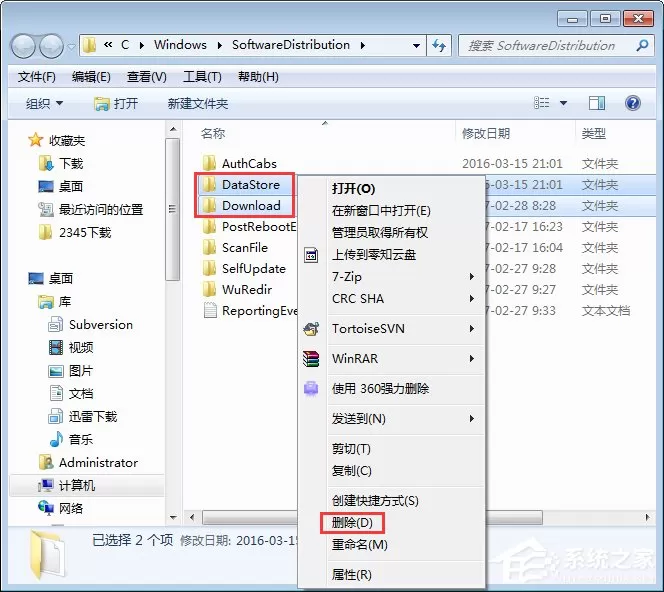Expand the WinRAR submenu
Viewport: 664px width, 592px height.
click(471, 359)
